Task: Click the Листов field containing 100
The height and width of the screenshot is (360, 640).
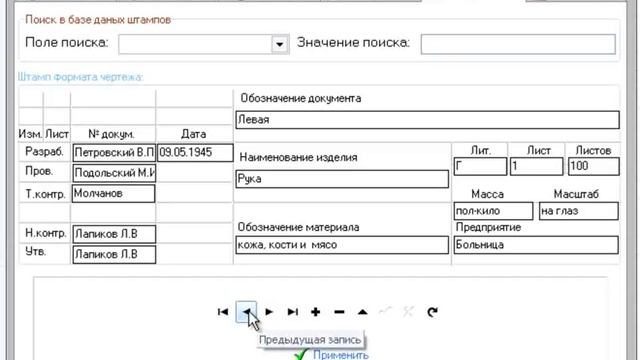Action: (x=593, y=167)
